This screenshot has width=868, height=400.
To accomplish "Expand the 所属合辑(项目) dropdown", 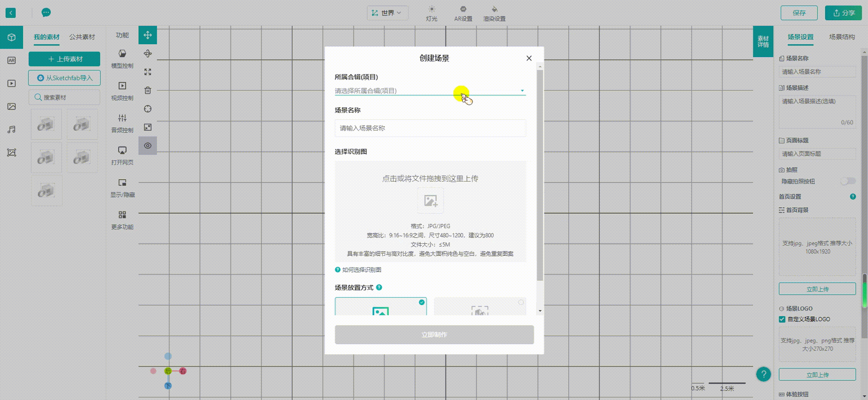I will (x=430, y=91).
